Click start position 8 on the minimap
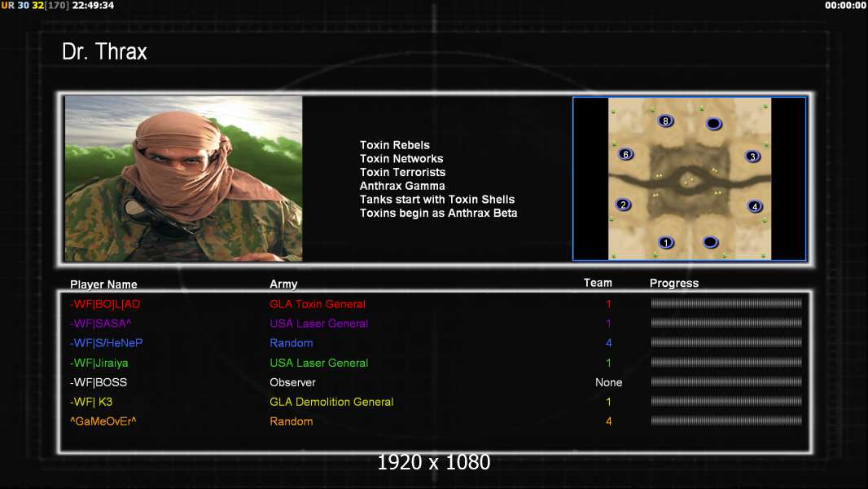The width and height of the screenshot is (868, 489). pyautogui.click(x=665, y=121)
